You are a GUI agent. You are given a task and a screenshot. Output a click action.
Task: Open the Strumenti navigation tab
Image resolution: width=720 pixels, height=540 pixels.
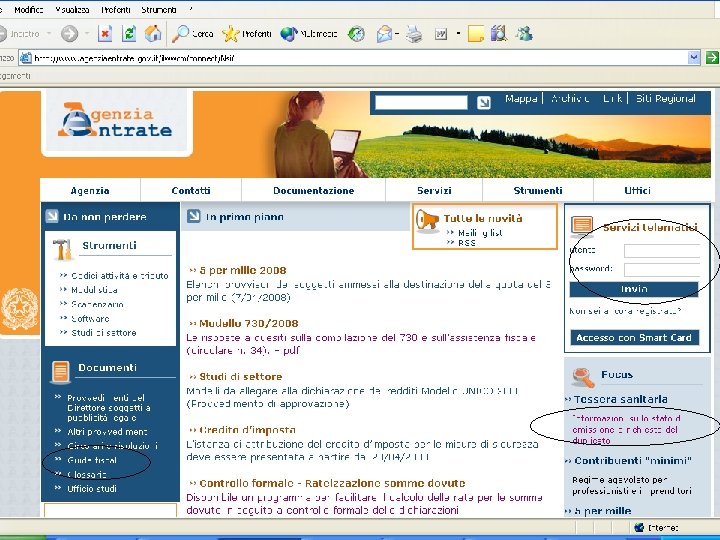click(x=538, y=190)
